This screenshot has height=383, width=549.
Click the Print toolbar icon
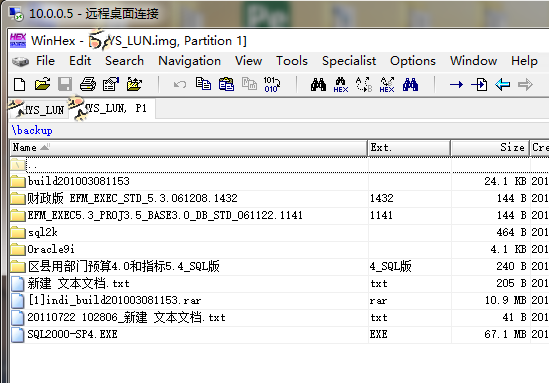[88, 84]
